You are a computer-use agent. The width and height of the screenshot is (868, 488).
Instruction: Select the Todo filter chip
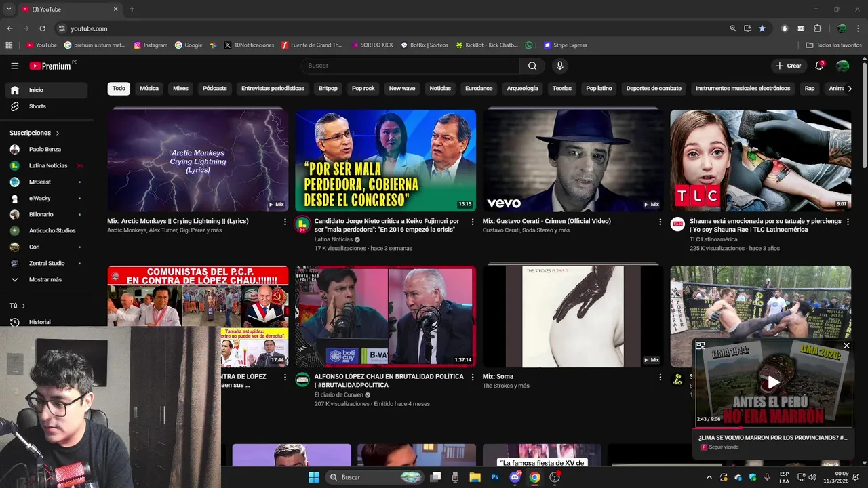tap(119, 89)
